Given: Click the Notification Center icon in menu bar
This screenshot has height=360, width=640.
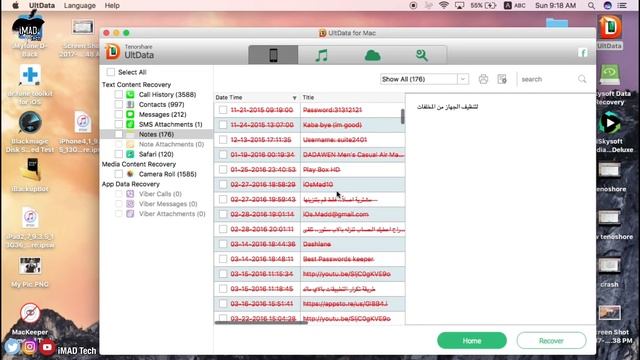Looking at the screenshot, I should pyautogui.click(x=622, y=6).
